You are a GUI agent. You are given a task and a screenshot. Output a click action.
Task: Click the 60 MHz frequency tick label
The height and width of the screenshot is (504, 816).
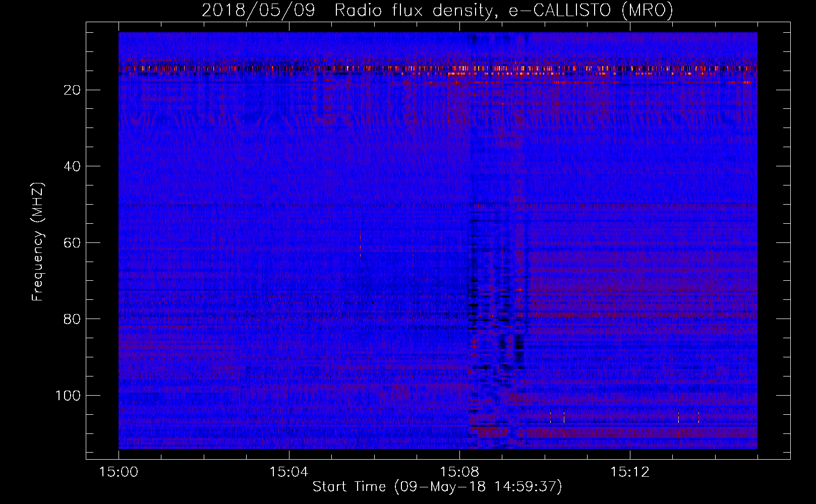[x=73, y=243]
